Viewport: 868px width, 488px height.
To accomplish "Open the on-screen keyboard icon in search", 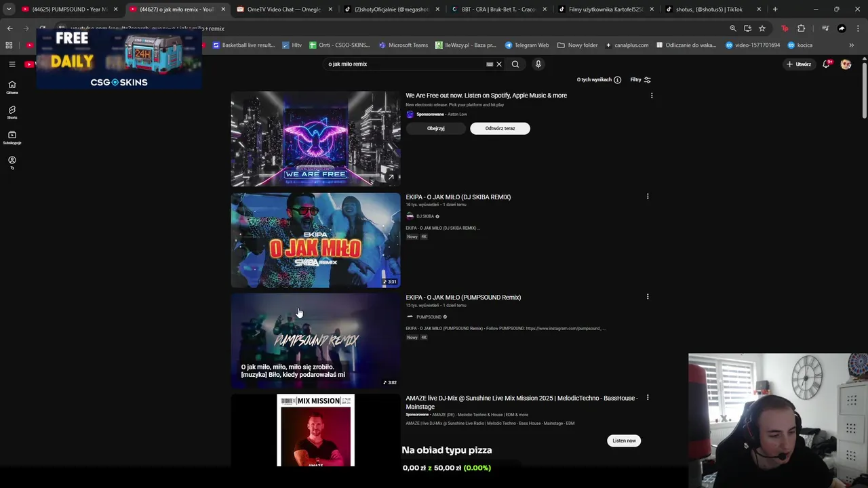I will tap(490, 64).
